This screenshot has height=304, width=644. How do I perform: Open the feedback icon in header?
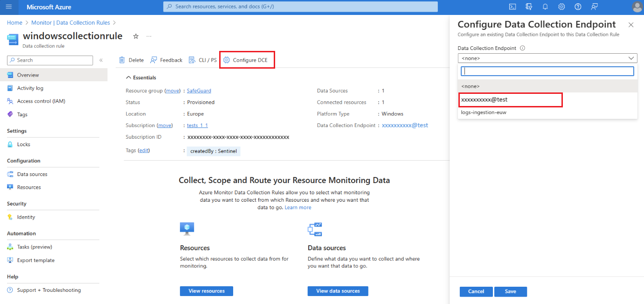[594, 7]
